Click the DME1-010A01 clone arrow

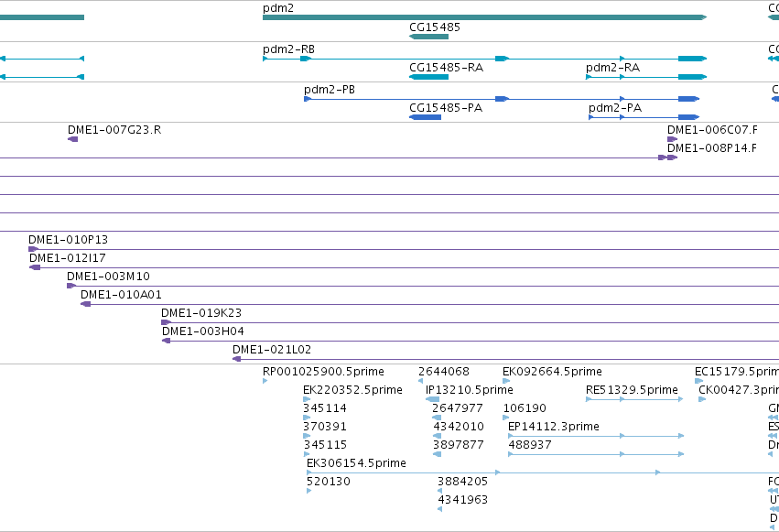(85, 304)
